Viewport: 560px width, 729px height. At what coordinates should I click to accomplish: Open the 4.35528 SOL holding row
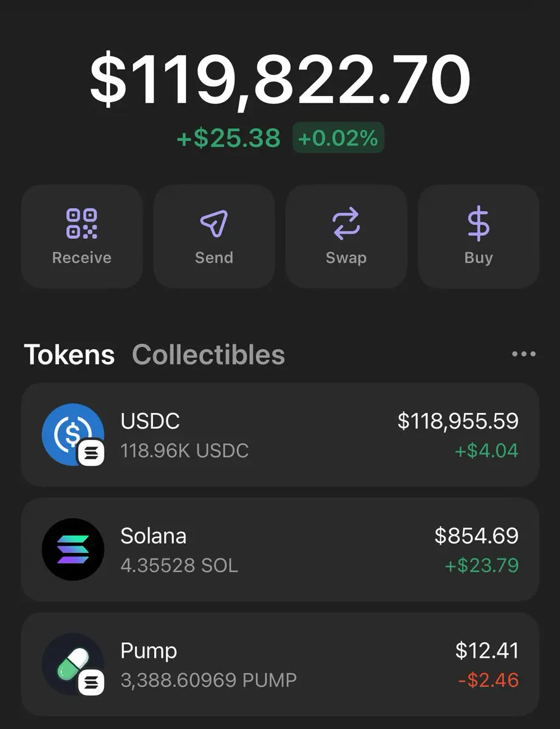click(x=280, y=549)
